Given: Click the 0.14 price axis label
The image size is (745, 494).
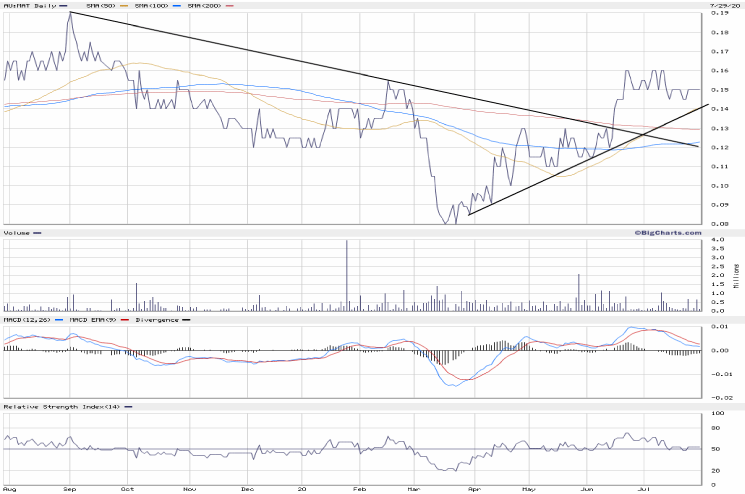Looking at the screenshot, I should tap(720, 109).
